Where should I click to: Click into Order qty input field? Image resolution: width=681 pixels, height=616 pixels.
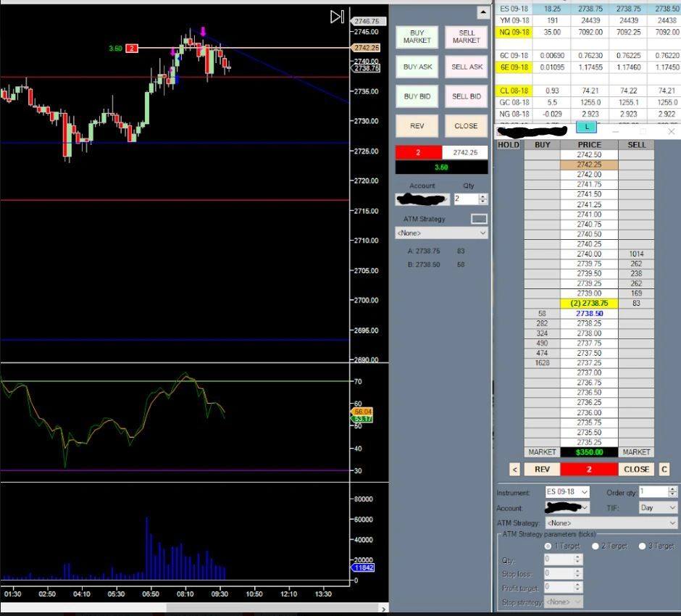point(653,492)
